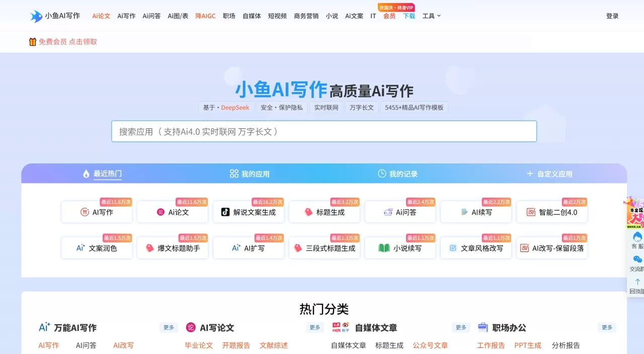
Task: Open the 工作报告 link under 职场办公
Action: 491,345
